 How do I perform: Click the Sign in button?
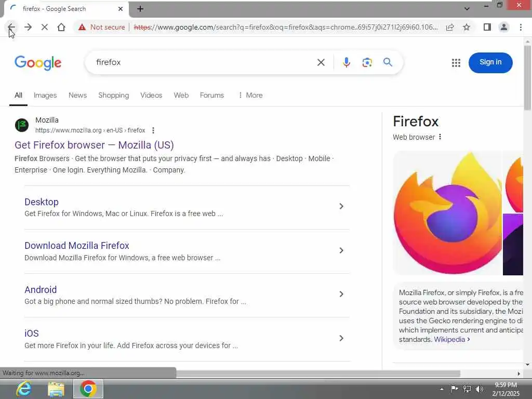point(490,62)
